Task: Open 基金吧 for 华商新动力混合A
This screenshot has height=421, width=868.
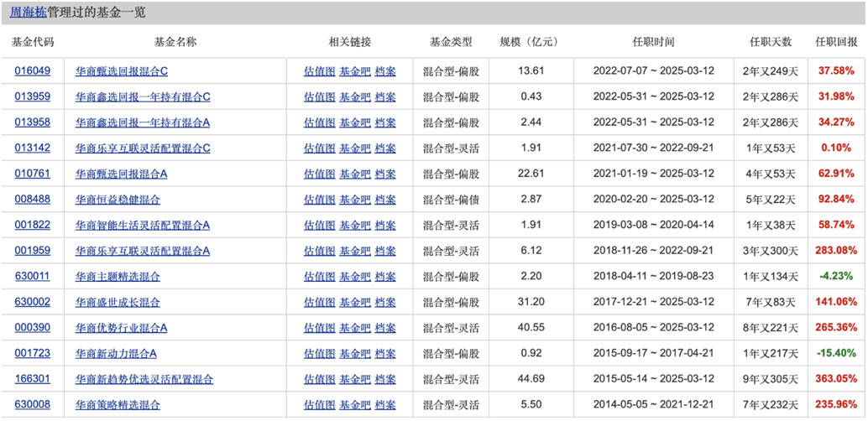Action: point(355,354)
